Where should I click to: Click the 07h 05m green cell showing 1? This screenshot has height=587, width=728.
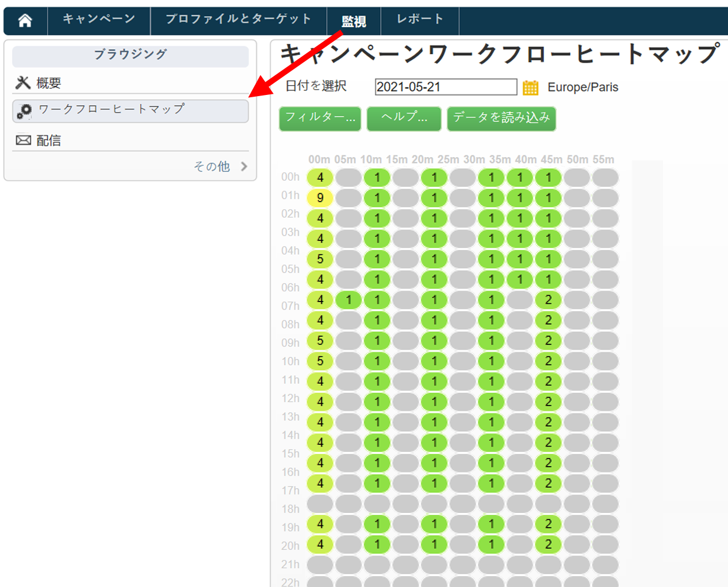tap(348, 300)
